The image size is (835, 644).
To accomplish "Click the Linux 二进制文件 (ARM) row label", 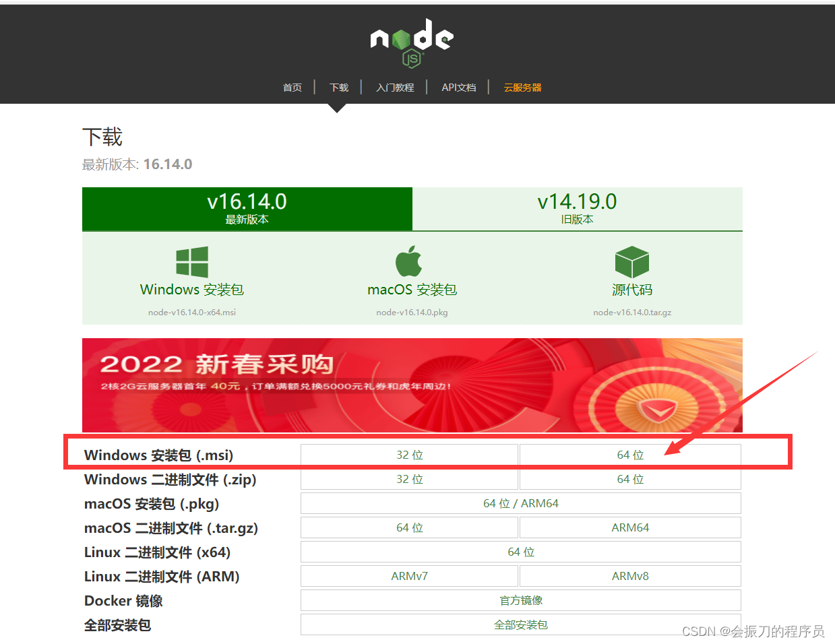I will point(162,577).
